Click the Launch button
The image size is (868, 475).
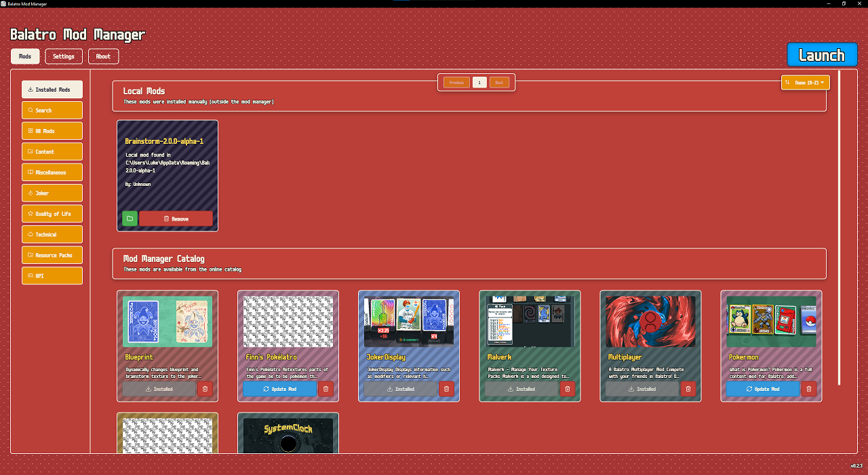[822, 54]
